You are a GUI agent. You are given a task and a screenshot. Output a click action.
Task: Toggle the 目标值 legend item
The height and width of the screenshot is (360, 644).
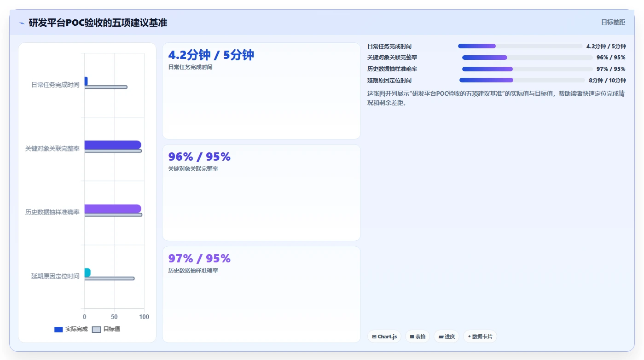coord(106,329)
